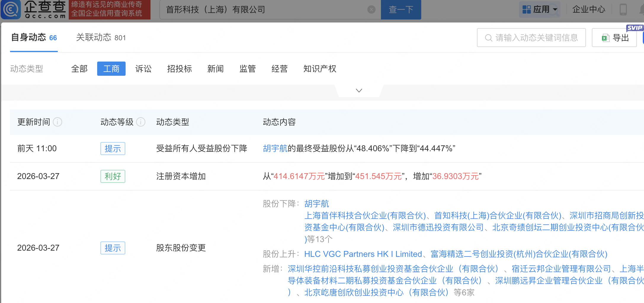Viewport: 644px width, 303px height.
Task: Select the 全部 type filter
Action: [79, 69]
